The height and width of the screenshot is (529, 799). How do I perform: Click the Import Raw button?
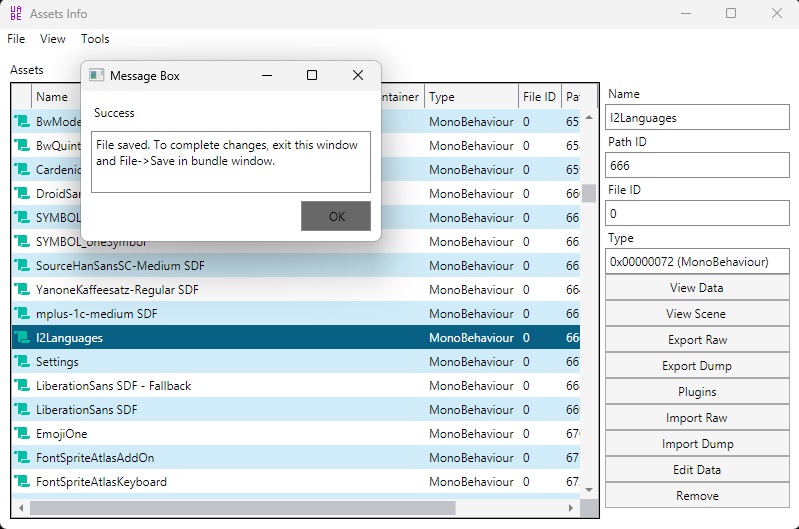pyautogui.click(x=697, y=418)
